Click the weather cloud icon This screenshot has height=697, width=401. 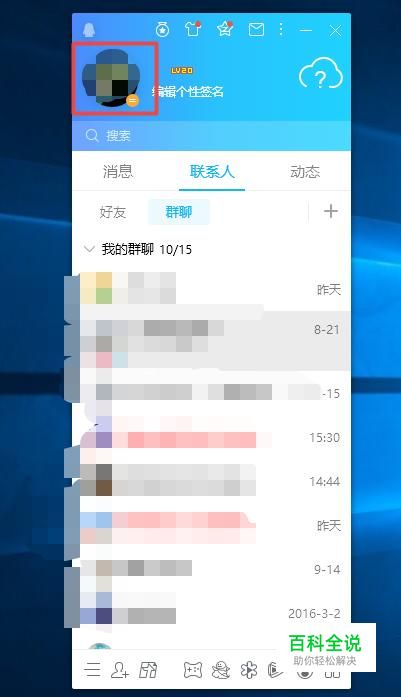coord(321,73)
